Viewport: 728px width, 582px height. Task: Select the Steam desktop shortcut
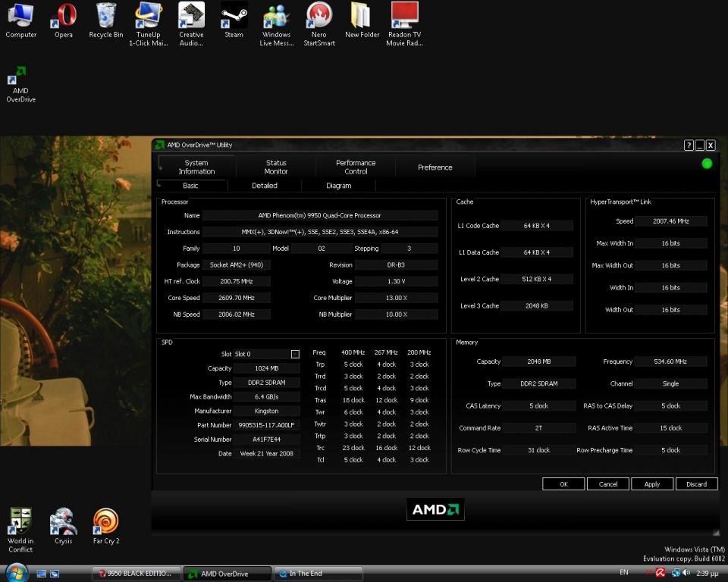(234, 21)
